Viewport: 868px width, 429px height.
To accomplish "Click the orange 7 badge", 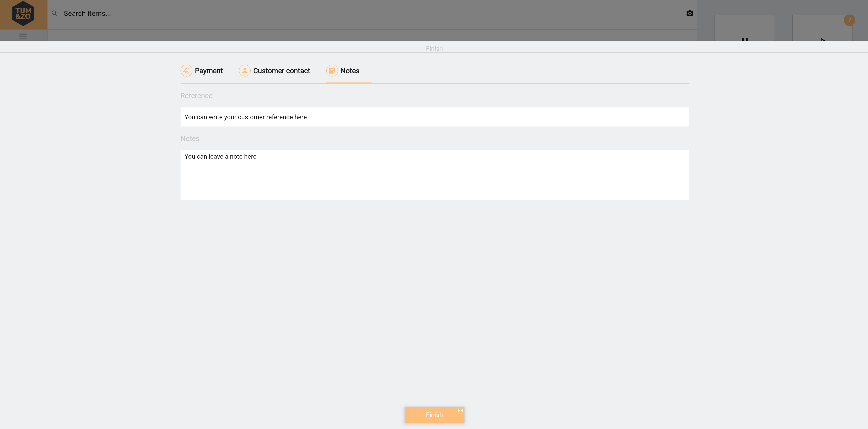I will 849,20.
